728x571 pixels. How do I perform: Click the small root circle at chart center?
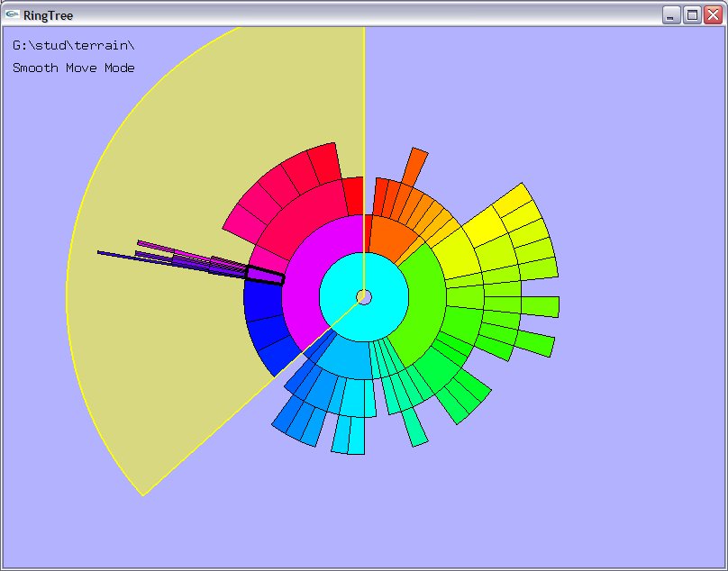point(364,297)
